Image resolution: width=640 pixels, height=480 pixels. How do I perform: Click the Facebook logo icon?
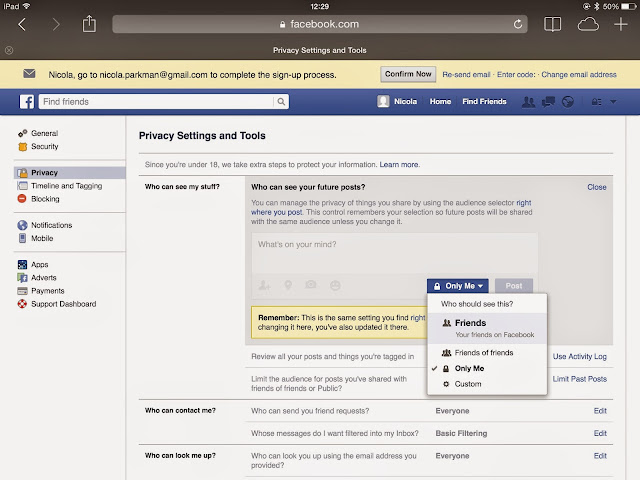point(27,101)
